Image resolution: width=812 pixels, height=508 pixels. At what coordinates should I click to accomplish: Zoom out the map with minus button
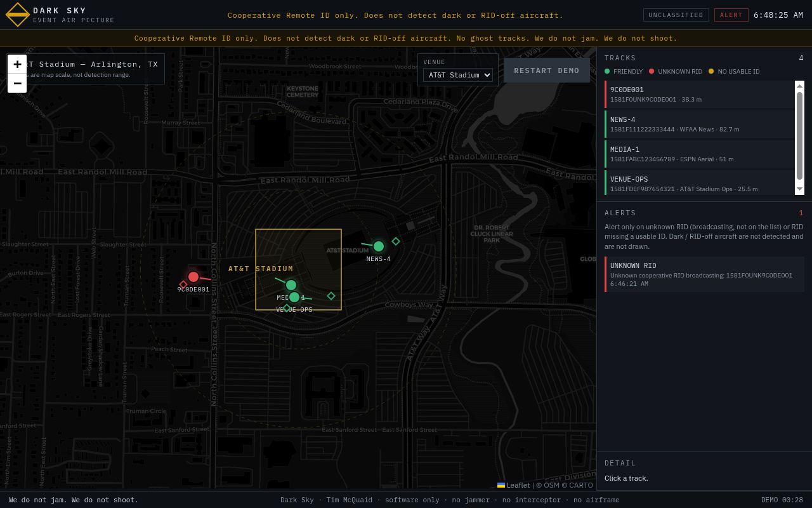click(x=17, y=83)
